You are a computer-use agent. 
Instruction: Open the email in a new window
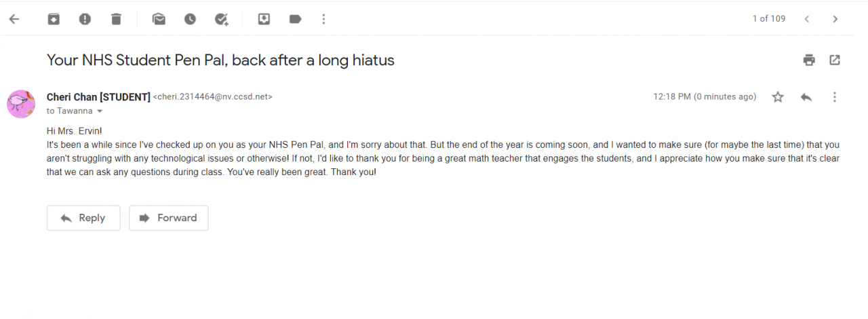[835, 60]
